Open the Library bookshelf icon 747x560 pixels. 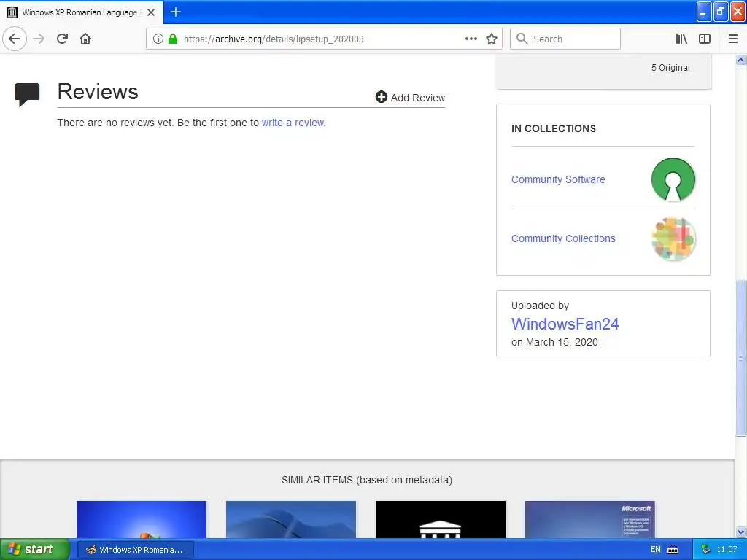[681, 39]
